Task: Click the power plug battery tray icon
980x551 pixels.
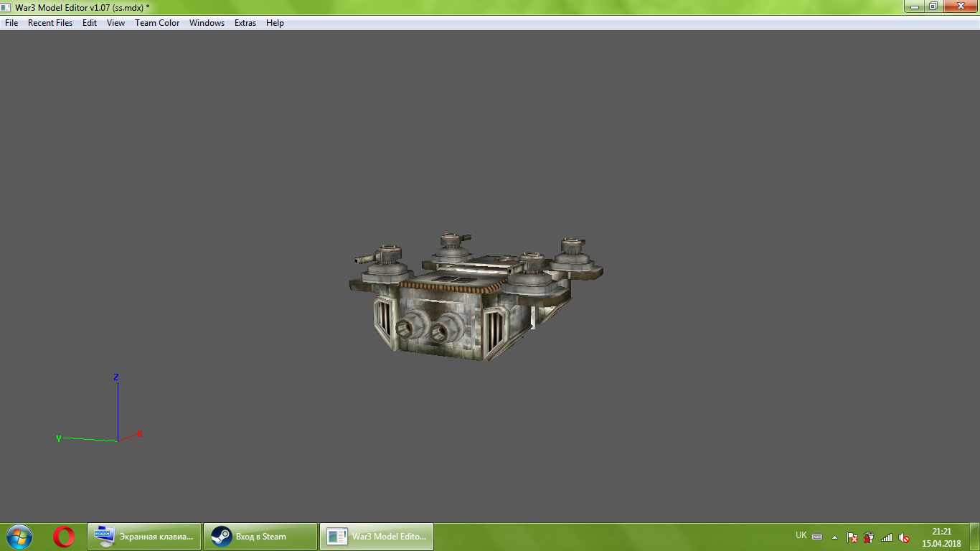Action: pyautogui.click(x=870, y=537)
